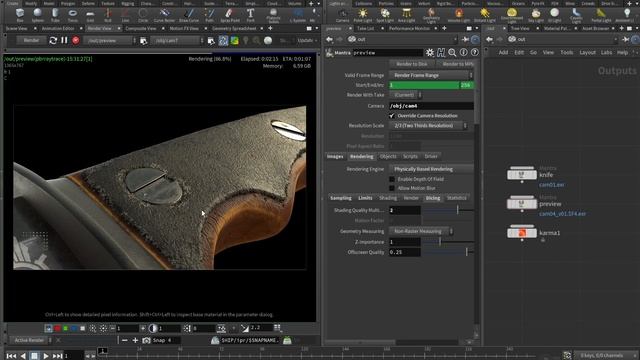Click the Offscreen Quality value field

coord(404,252)
